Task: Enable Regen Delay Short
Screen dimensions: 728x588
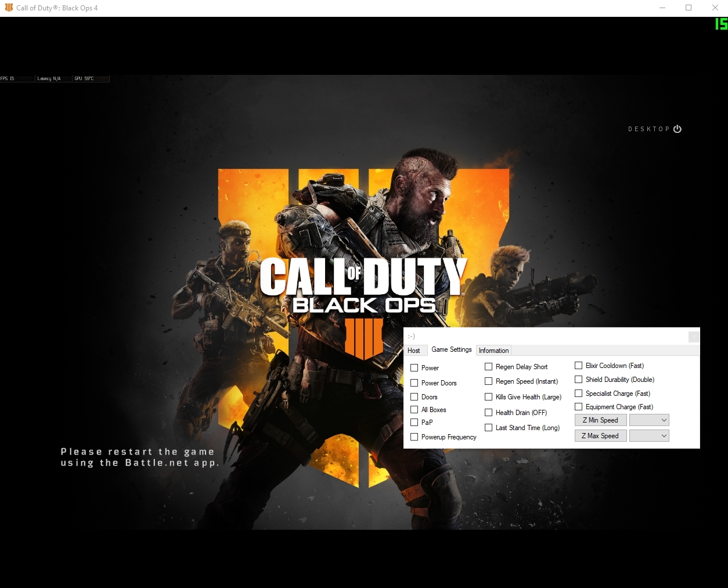Action: (489, 367)
